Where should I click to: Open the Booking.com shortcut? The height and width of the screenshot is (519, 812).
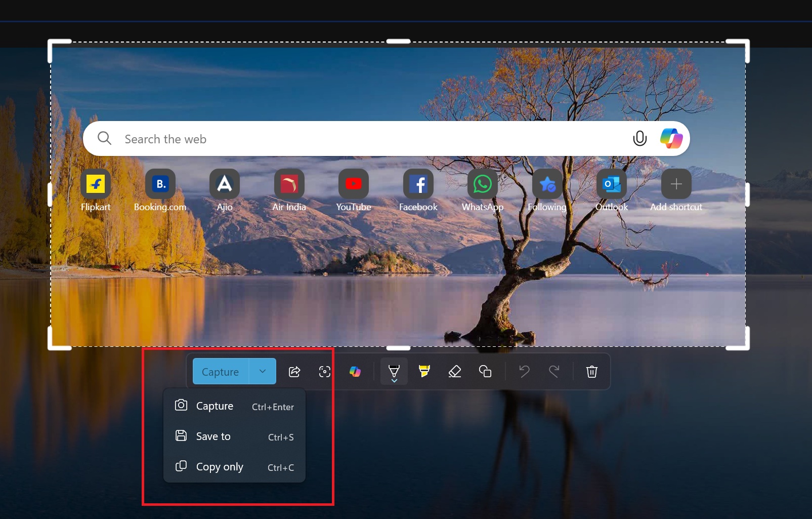tap(160, 190)
